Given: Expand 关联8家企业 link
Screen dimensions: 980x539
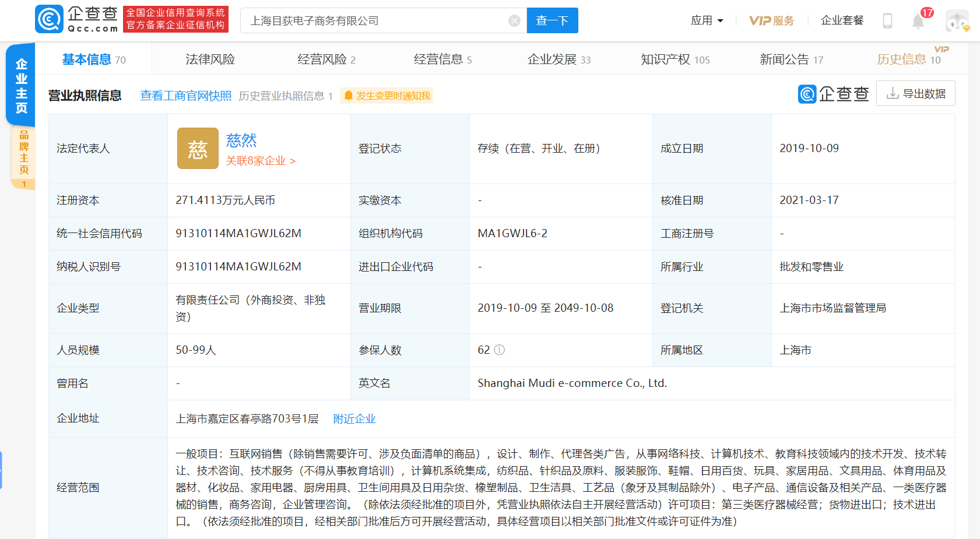Looking at the screenshot, I should tap(261, 161).
